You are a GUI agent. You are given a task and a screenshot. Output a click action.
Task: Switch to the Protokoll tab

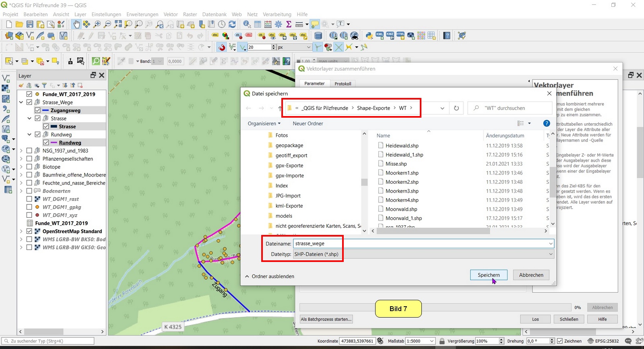(x=343, y=84)
